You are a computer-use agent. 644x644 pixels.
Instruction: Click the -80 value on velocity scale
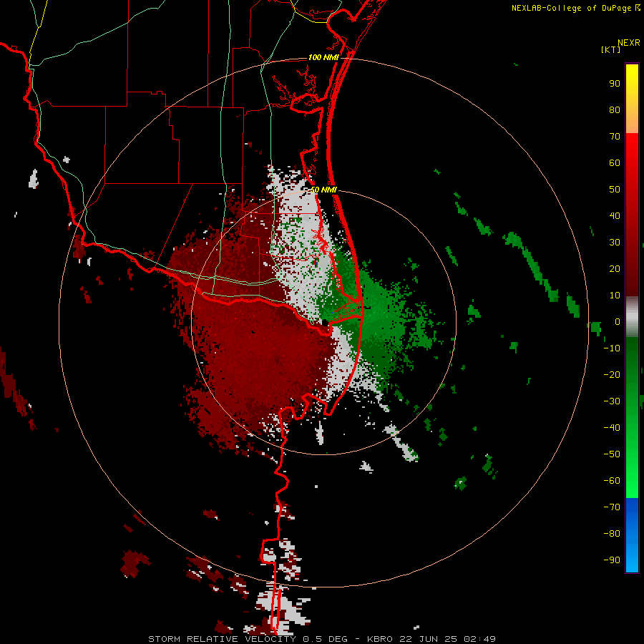pyautogui.click(x=612, y=534)
